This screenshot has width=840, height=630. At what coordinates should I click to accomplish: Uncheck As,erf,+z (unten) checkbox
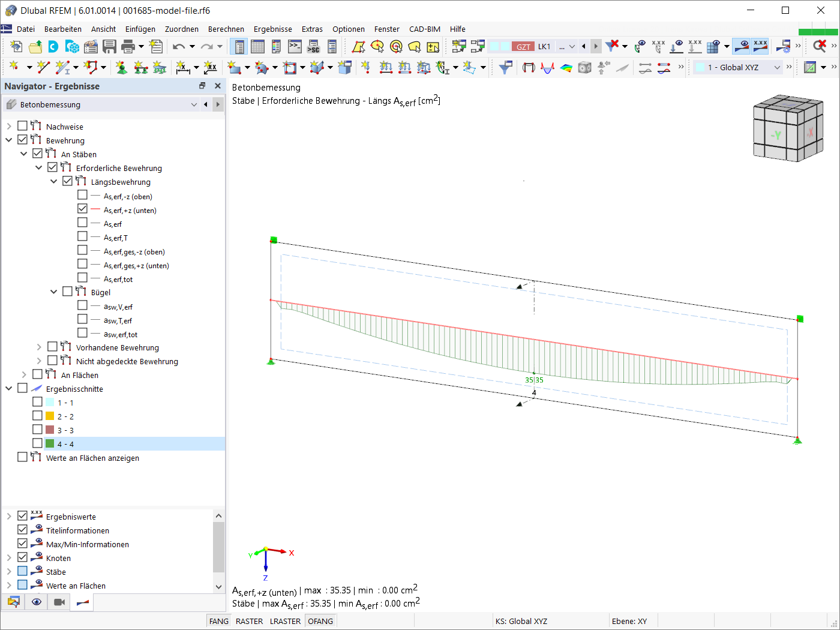click(82, 209)
